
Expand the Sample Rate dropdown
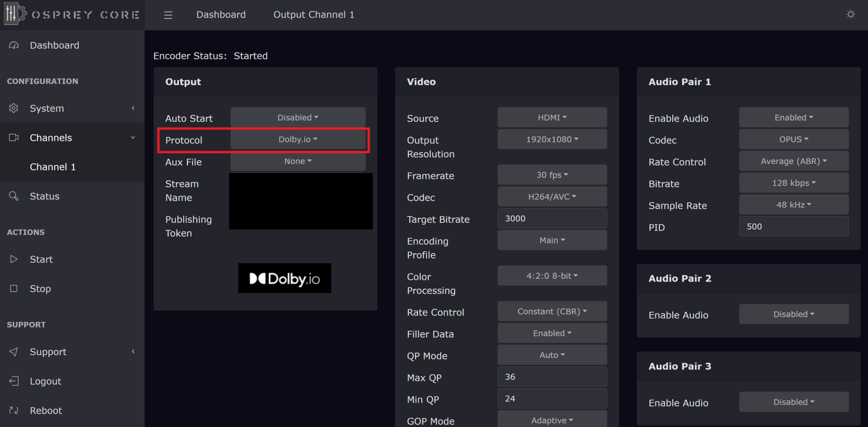pos(793,205)
